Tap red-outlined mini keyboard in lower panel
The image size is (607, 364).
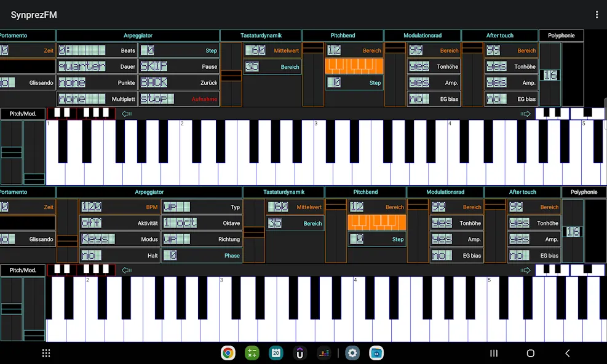pos(81,270)
